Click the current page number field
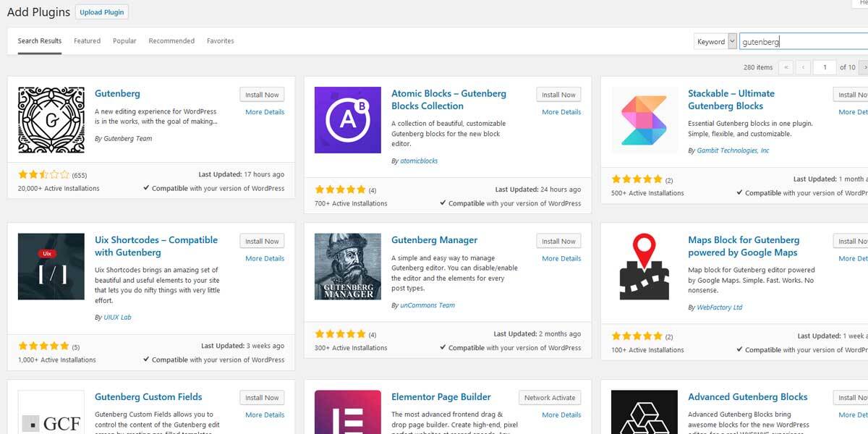The image size is (868, 434). 825,67
